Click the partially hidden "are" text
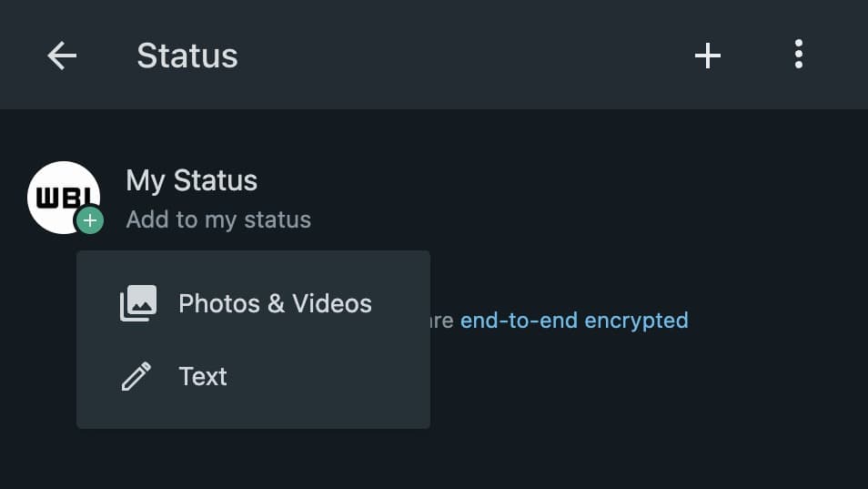Screen dimensions: 868x489 [442, 321]
